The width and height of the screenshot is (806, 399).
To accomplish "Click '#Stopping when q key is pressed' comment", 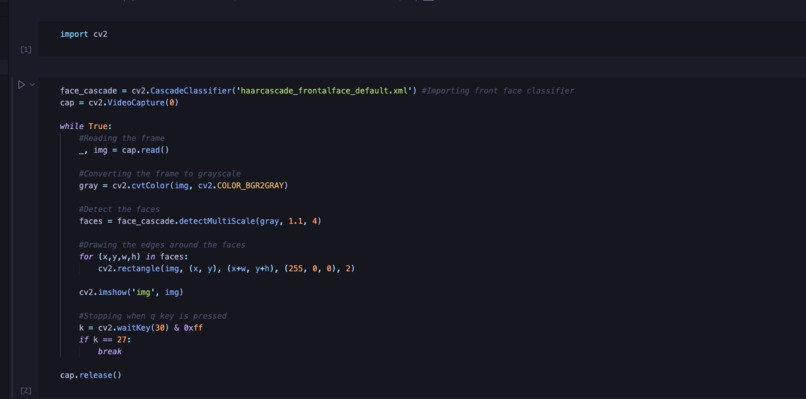I will coord(153,316).
